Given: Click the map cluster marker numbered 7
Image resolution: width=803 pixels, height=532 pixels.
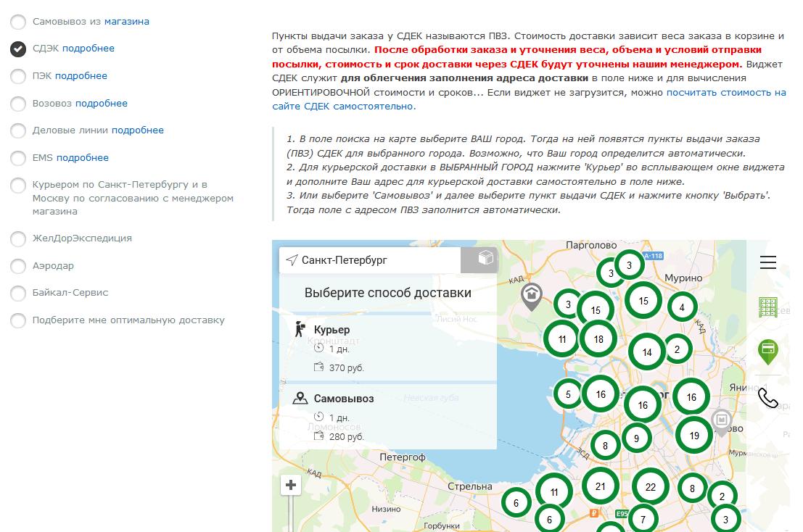Looking at the screenshot, I should click(x=643, y=520).
